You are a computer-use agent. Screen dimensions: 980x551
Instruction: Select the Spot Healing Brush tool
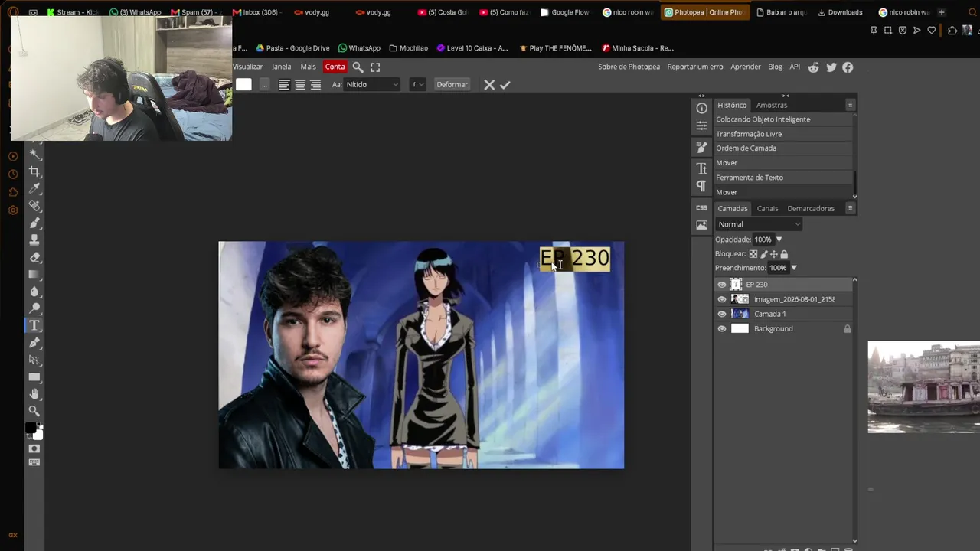click(34, 206)
